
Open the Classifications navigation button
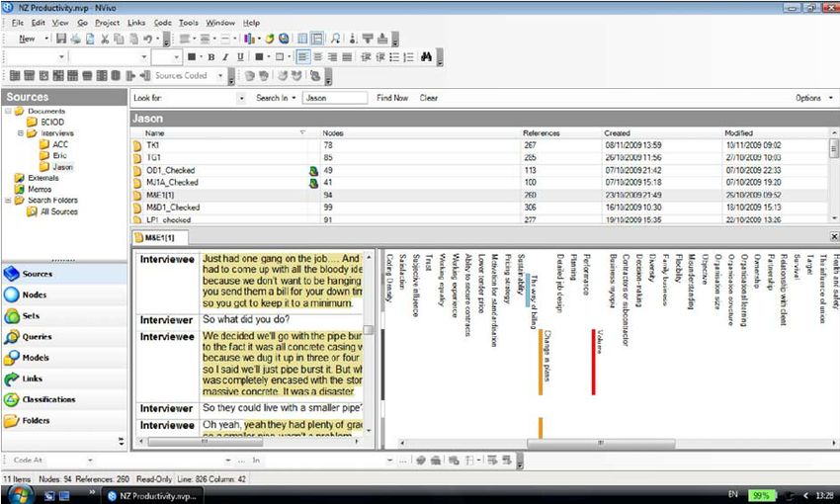64,399
